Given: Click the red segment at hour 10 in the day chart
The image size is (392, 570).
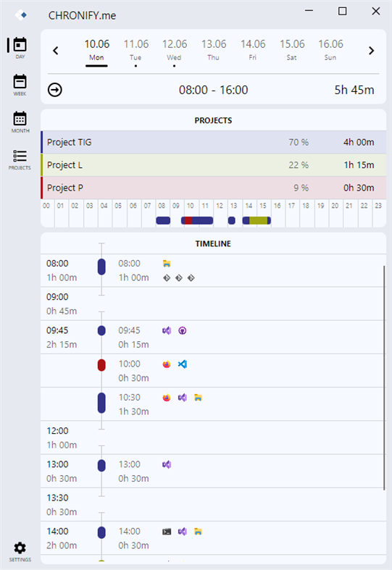Looking at the screenshot, I should pos(188,220).
